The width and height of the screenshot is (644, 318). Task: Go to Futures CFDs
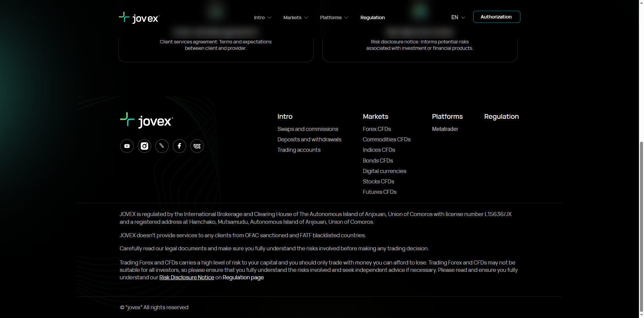(x=380, y=192)
